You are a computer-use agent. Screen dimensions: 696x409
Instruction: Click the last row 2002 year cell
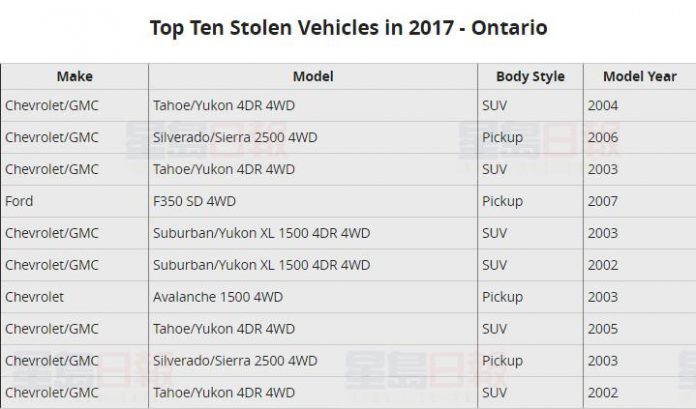pyautogui.click(x=640, y=393)
